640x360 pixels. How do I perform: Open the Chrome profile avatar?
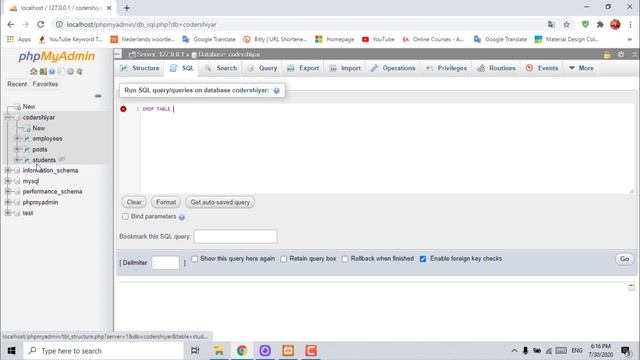pyautogui.click(x=615, y=24)
